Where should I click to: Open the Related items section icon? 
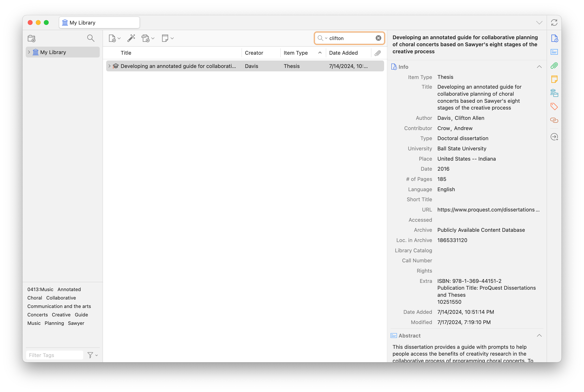click(x=554, y=120)
